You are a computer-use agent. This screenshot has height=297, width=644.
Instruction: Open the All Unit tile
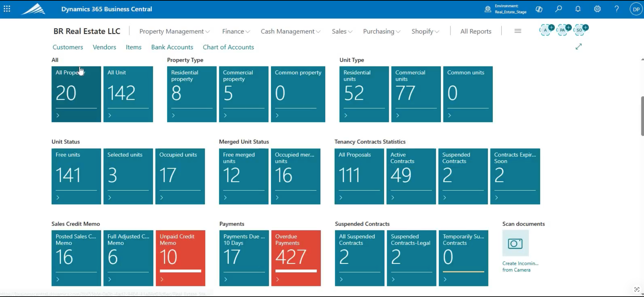coord(128,94)
